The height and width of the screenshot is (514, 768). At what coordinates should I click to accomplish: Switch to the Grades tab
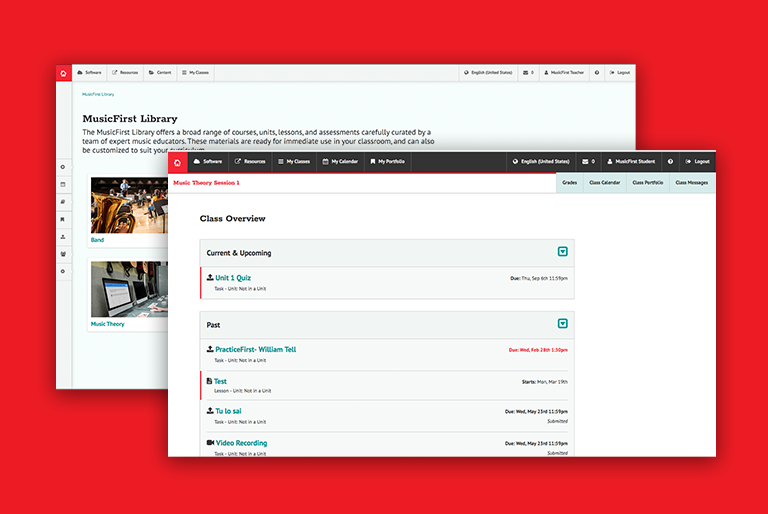click(x=570, y=183)
